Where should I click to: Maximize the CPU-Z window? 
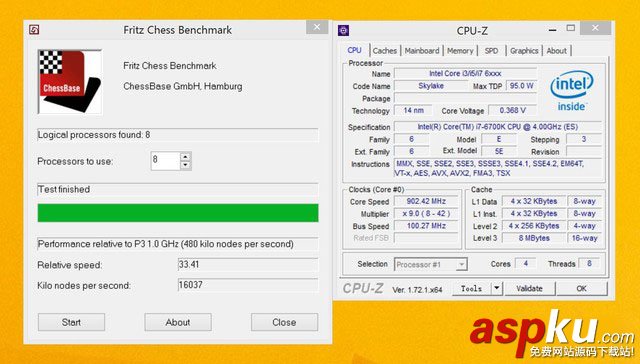[x=571, y=28]
